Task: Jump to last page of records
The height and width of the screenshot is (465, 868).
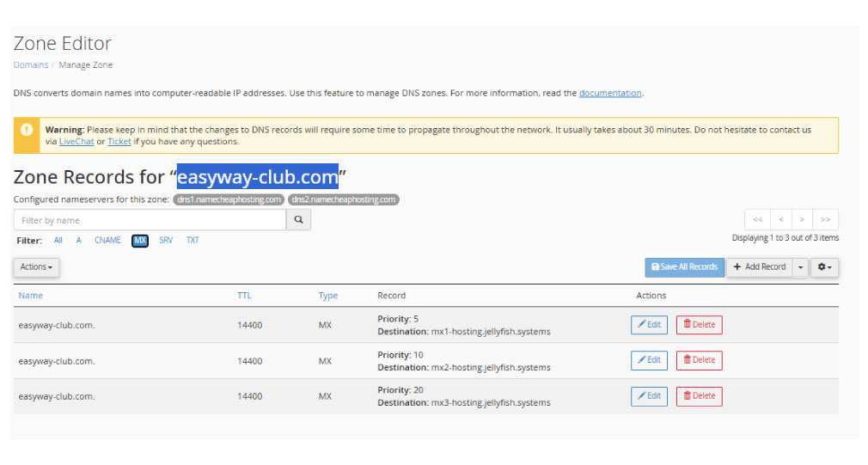Action: (x=825, y=220)
